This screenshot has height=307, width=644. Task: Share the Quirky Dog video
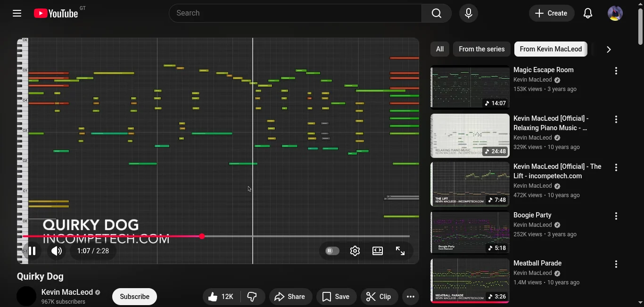click(x=290, y=297)
